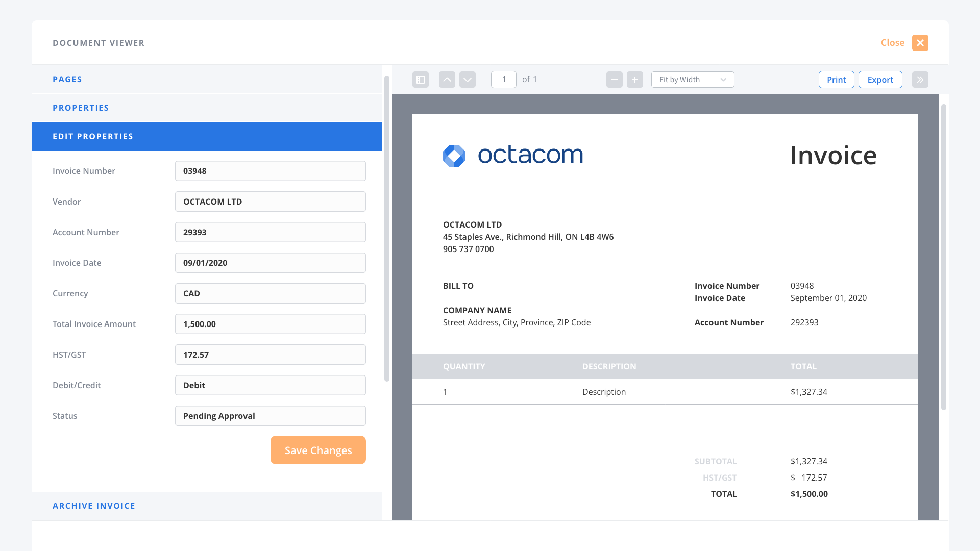Click Save Changes button
This screenshot has height=551, width=980.
pyautogui.click(x=318, y=450)
